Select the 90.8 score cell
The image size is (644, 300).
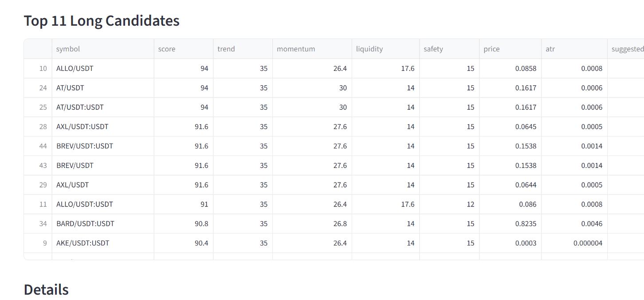184,224
